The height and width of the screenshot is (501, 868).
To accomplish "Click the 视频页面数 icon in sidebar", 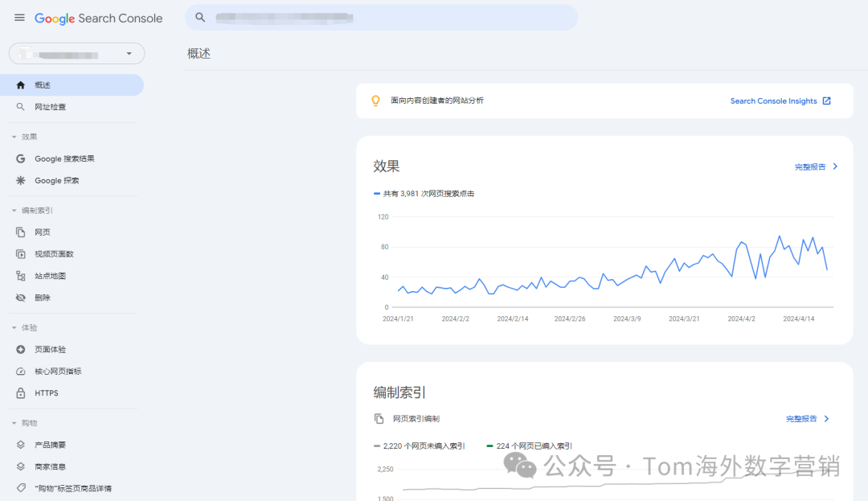I will [x=21, y=254].
